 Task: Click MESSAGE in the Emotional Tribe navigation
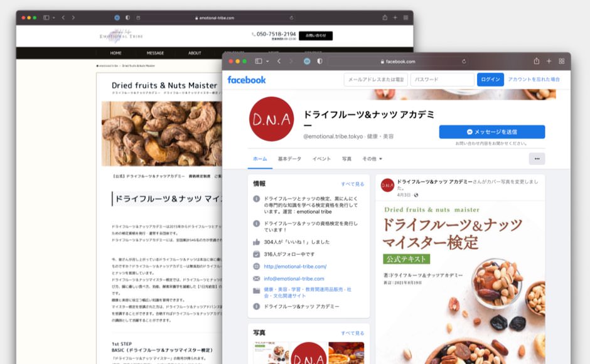155,53
